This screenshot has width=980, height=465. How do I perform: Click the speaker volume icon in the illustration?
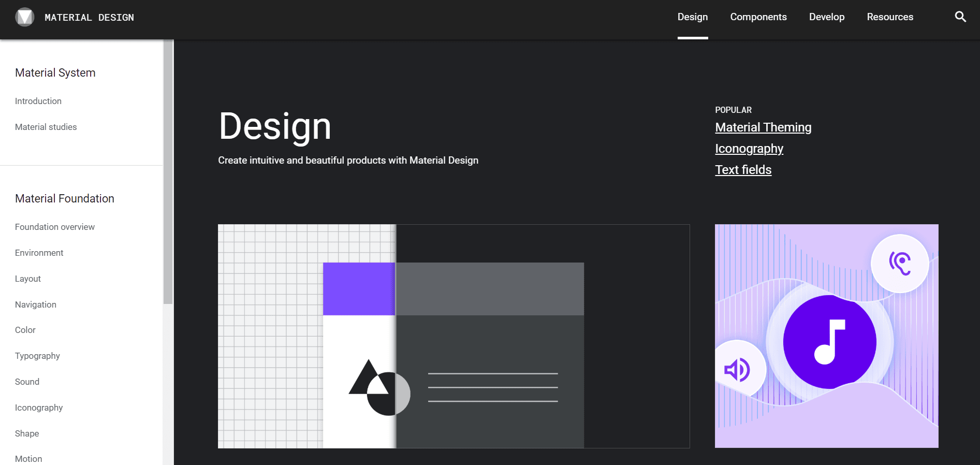[737, 370]
